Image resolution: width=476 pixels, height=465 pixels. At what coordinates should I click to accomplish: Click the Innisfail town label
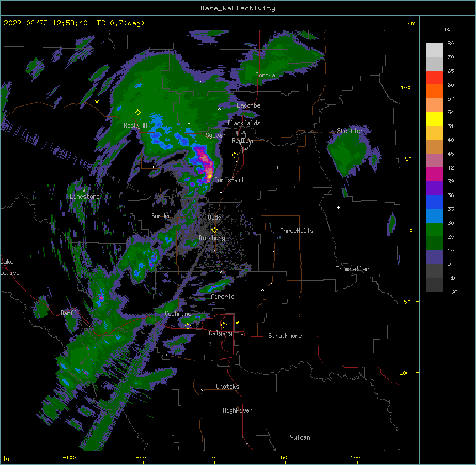click(229, 180)
